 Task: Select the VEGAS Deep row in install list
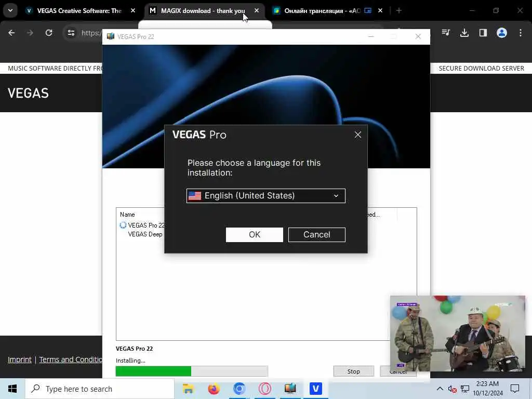pos(145,234)
